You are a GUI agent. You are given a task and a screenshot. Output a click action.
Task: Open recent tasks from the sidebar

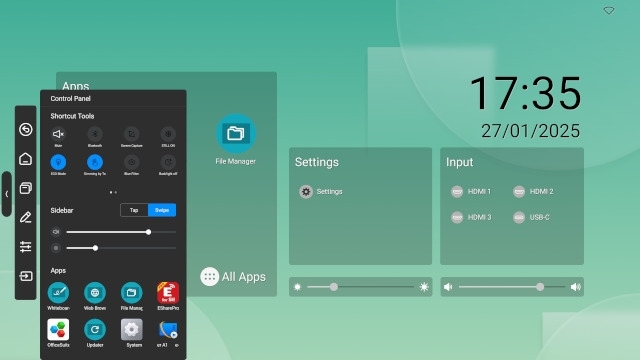(x=26, y=188)
